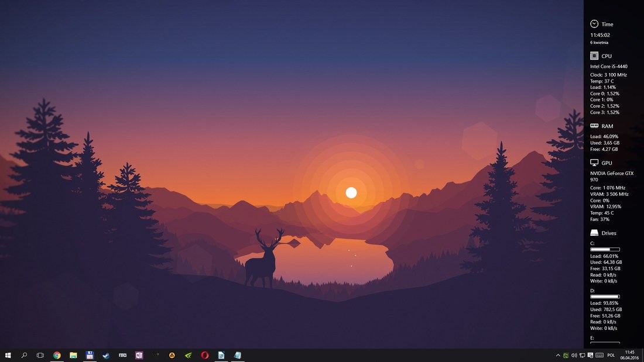Open the orange triangle AIMP icon
This screenshot has height=362, width=644.
click(172, 356)
